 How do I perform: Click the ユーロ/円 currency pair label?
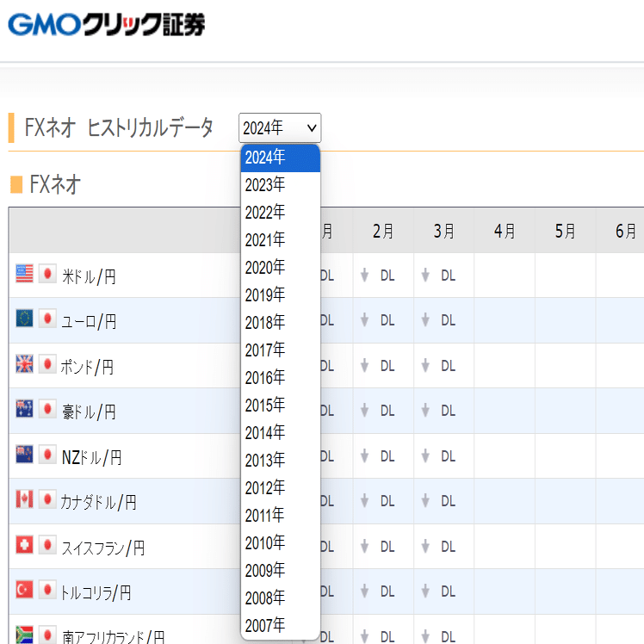[x=89, y=322]
